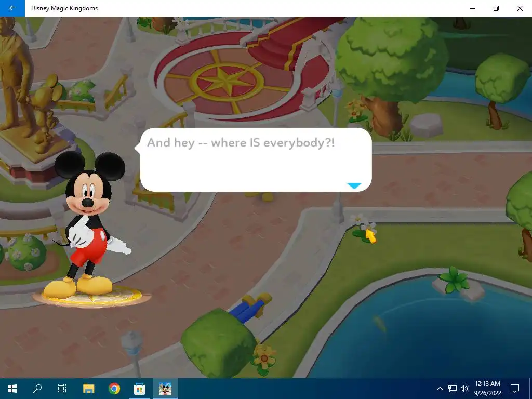Open network status tray icon
The width and height of the screenshot is (532, 399).
click(453, 389)
